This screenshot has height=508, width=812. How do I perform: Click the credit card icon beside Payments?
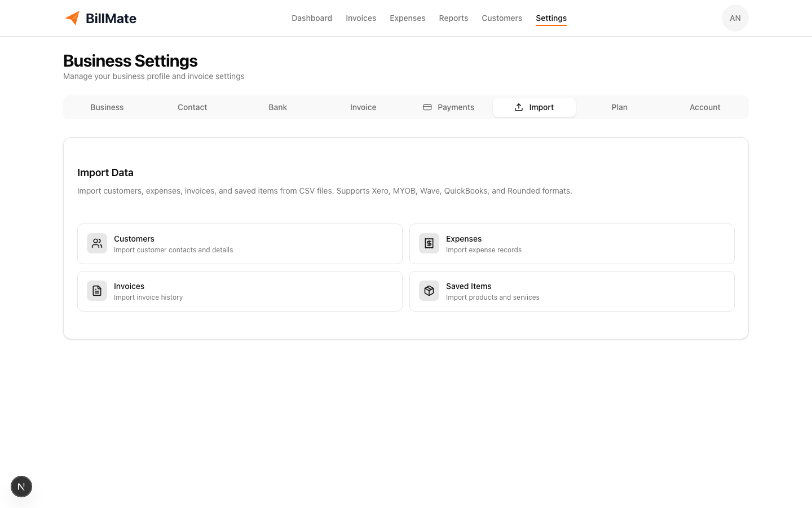[x=427, y=107]
